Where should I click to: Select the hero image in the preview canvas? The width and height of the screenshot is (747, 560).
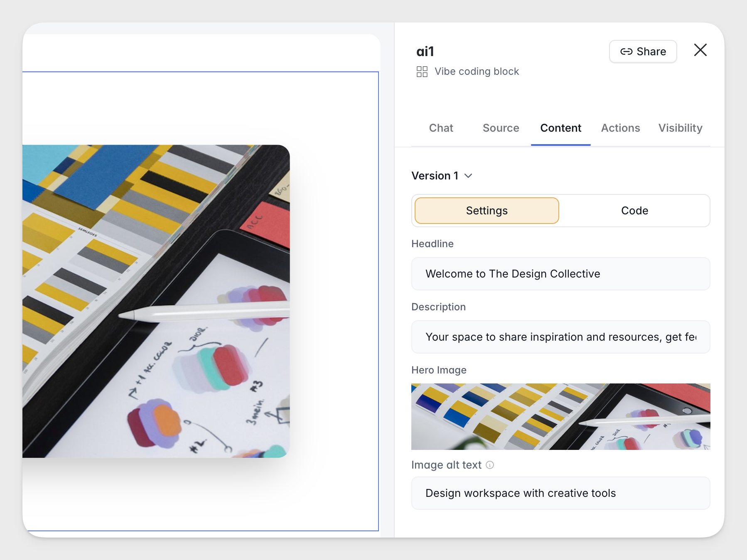click(156, 301)
